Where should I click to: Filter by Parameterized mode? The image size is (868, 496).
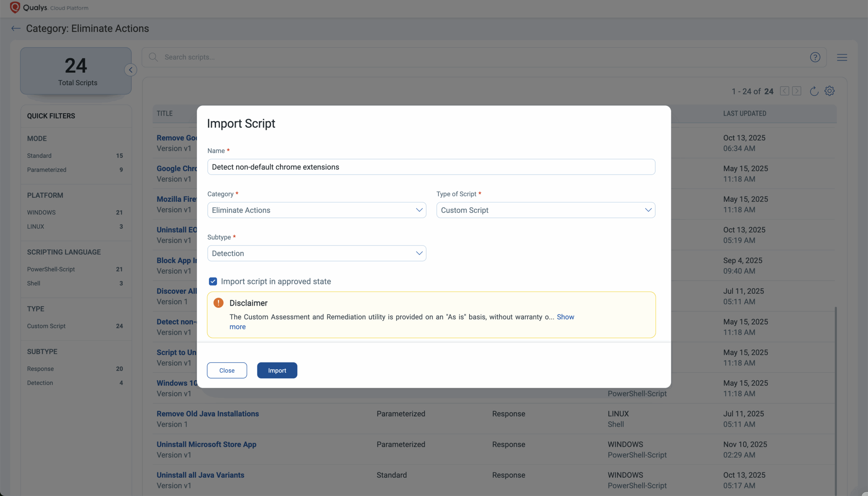click(x=47, y=170)
